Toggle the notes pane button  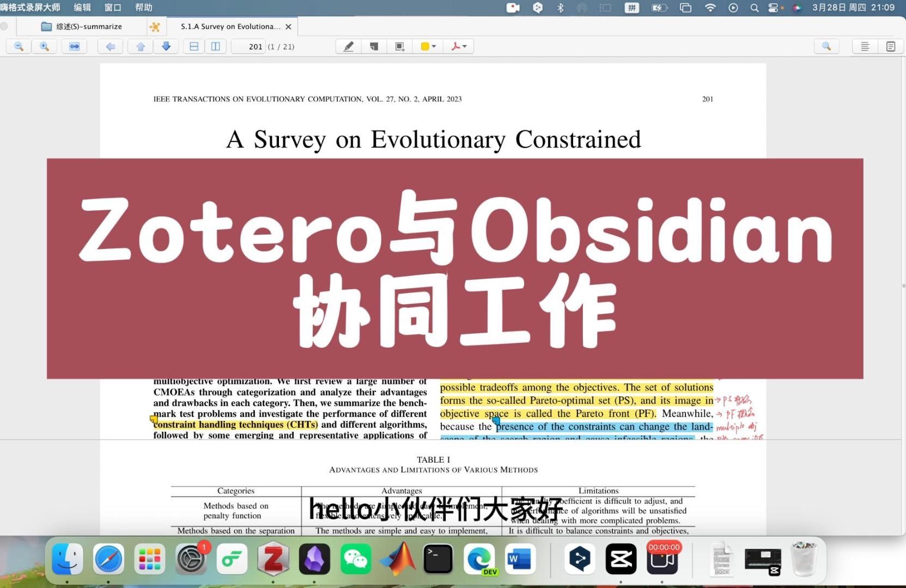click(891, 46)
